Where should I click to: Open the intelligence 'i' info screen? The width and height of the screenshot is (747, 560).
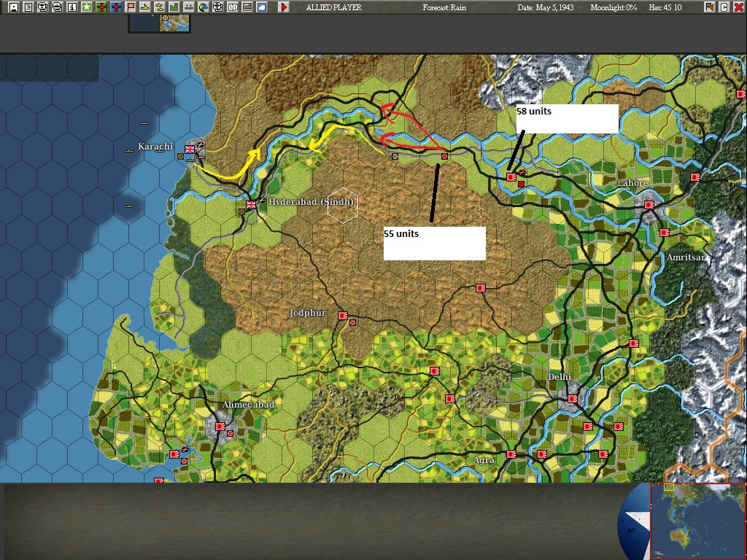[x=72, y=7]
